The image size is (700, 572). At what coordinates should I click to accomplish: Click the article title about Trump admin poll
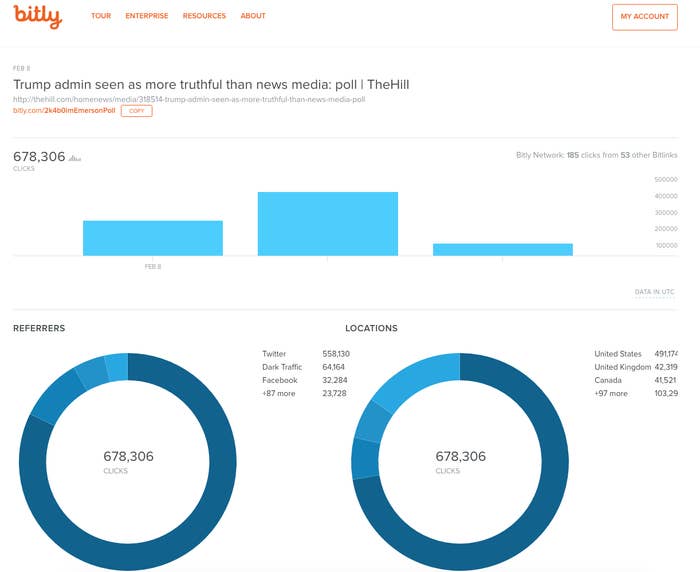[211, 84]
